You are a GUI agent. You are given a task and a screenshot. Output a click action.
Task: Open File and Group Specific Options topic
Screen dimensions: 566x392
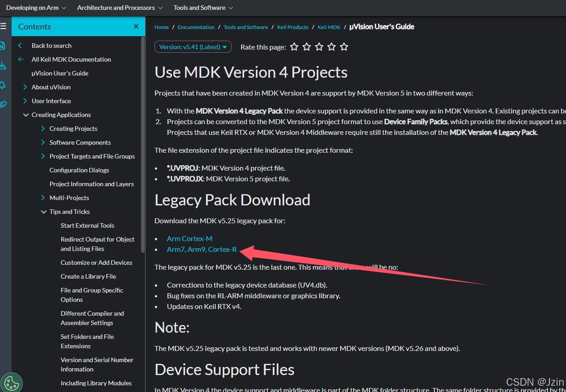pos(92,295)
